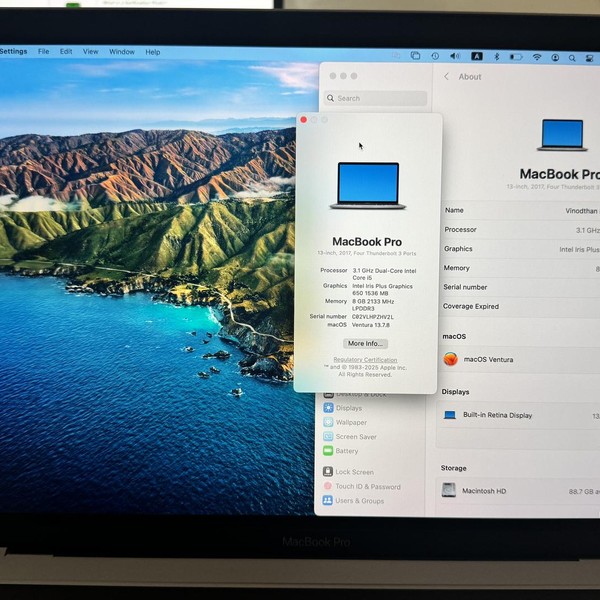Click 'Intel Iris Plus Graphics 650 1536 MB' text
This screenshot has height=600, width=600.
(x=382, y=290)
